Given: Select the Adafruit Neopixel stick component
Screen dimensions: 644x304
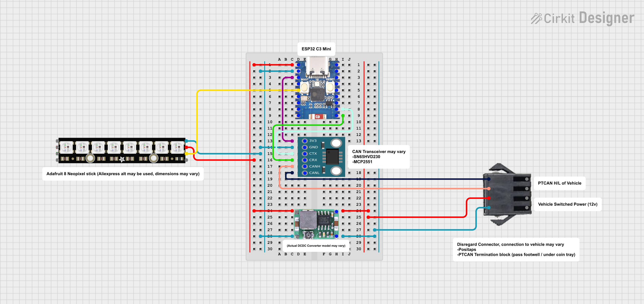Looking at the screenshot, I should tap(122, 151).
